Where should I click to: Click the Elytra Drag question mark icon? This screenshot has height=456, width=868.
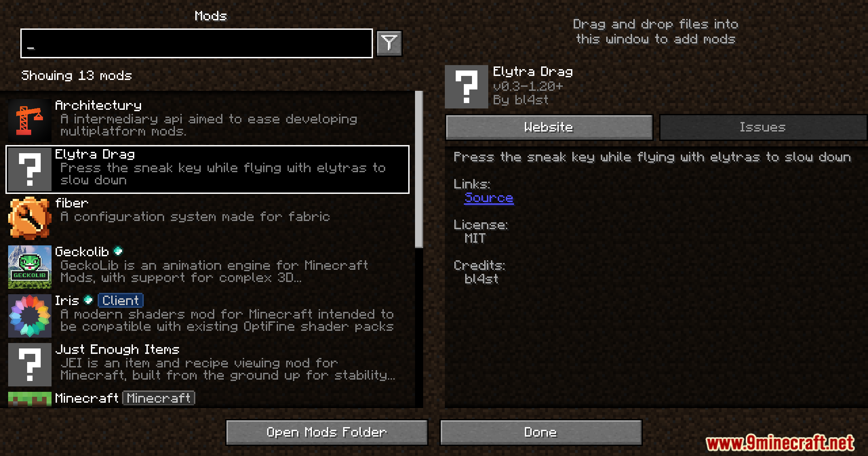click(30, 169)
